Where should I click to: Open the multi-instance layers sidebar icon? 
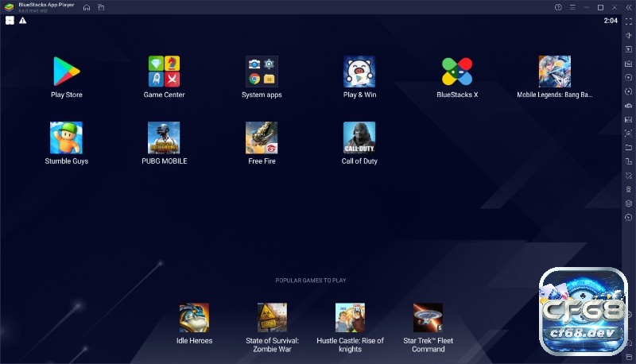[629, 203]
